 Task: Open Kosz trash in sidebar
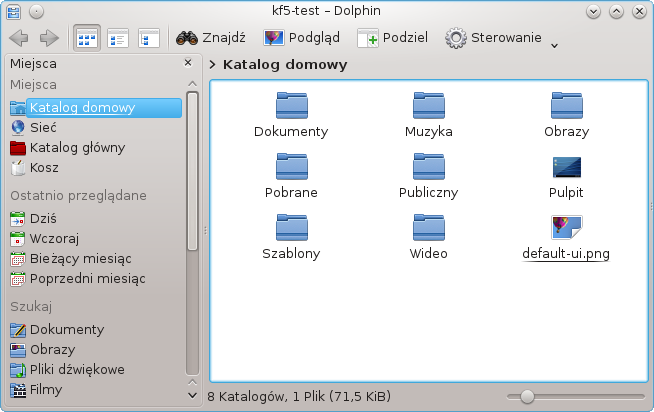coord(44,167)
